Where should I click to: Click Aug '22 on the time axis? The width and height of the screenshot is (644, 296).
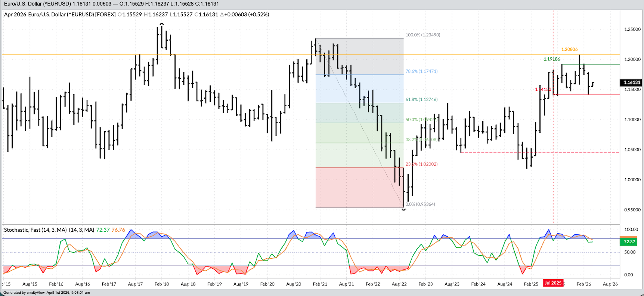point(399,284)
